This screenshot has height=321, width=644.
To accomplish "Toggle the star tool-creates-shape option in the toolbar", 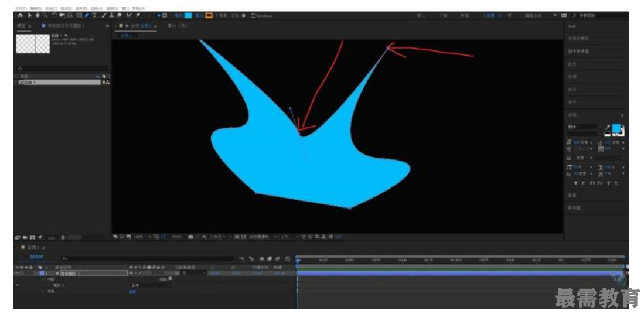I will pyautogui.click(x=159, y=16).
